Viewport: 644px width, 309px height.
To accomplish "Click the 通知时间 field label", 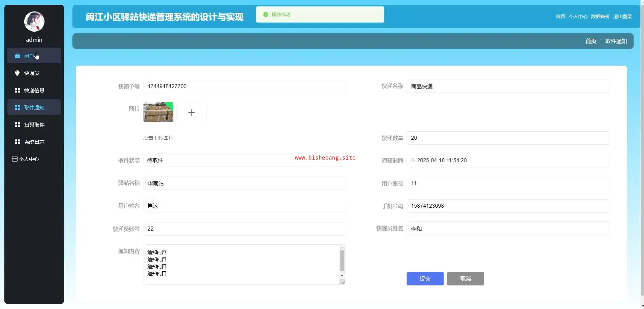I will pyautogui.click(x=392, y=161).
